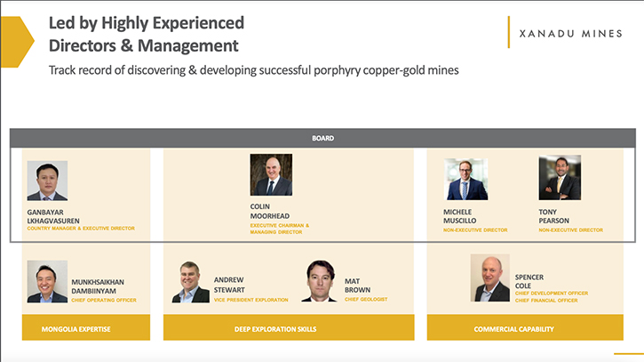The width and height of the screenshot is (644, 362).
Task: Click the 'Chief Geologist' label under Mat Brown
Action: (366, 300)
